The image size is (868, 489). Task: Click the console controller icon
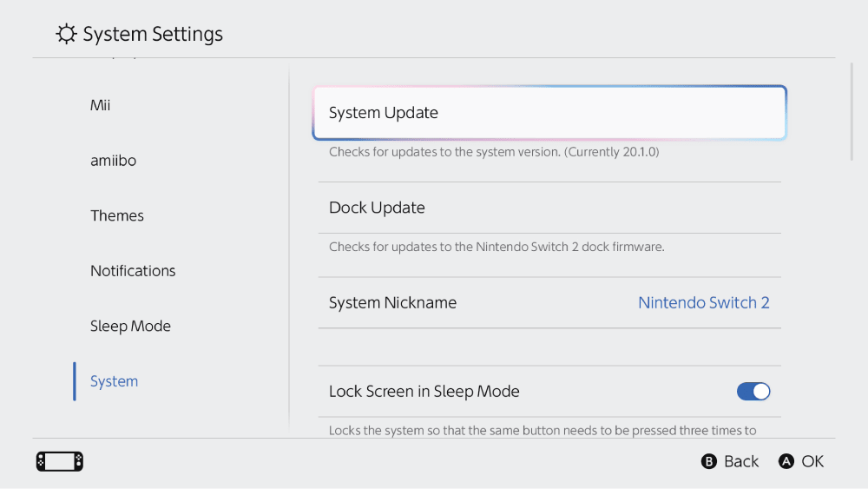(x=60, y=461)
